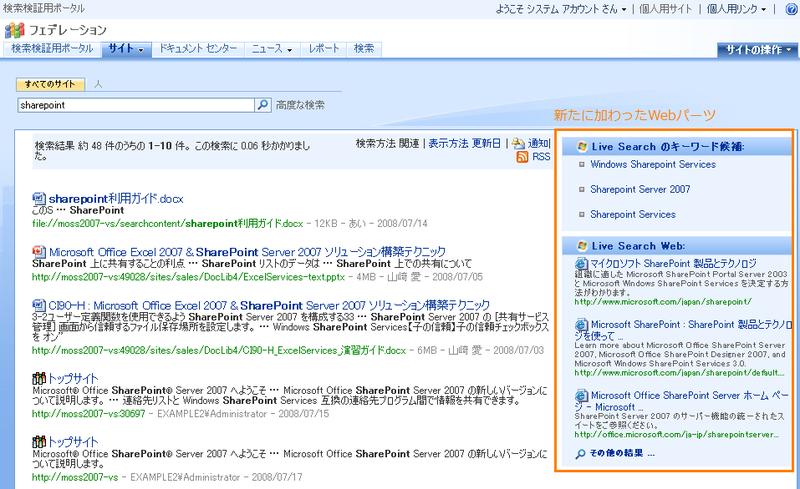
Task: Click the RSS link text
Action: pos(541,157)
